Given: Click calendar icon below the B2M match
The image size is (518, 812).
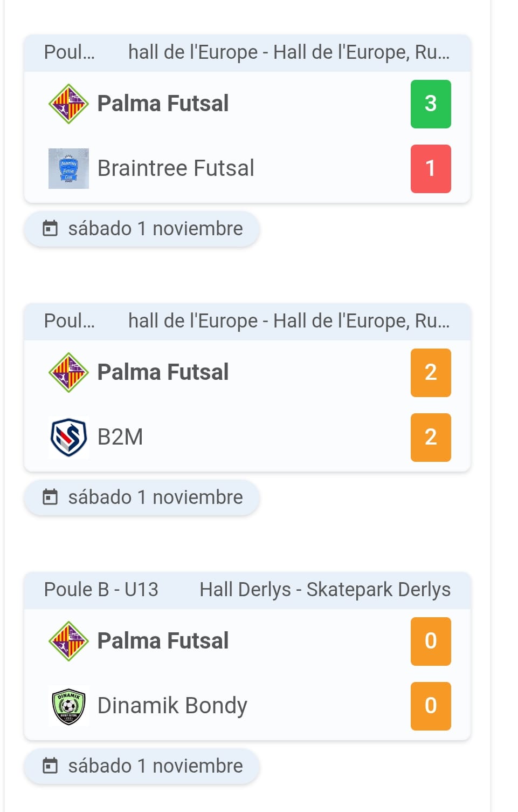Looking at the screenshot, I should coord(50,497).
